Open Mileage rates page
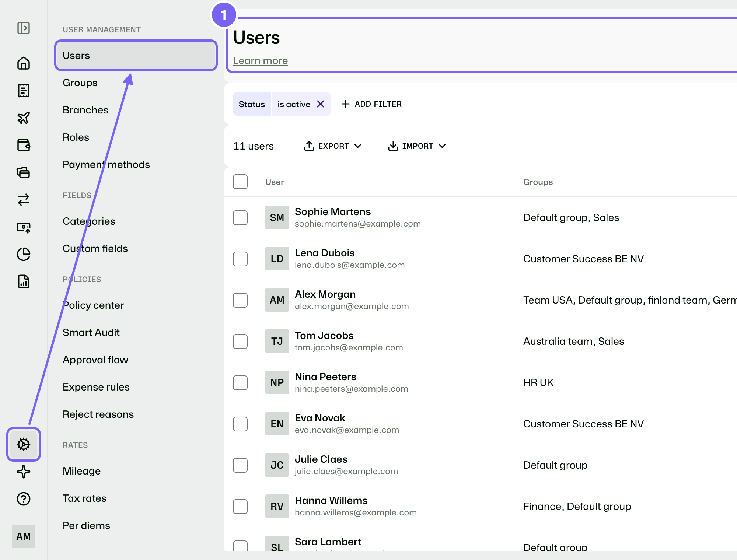 tap(81, 471)
